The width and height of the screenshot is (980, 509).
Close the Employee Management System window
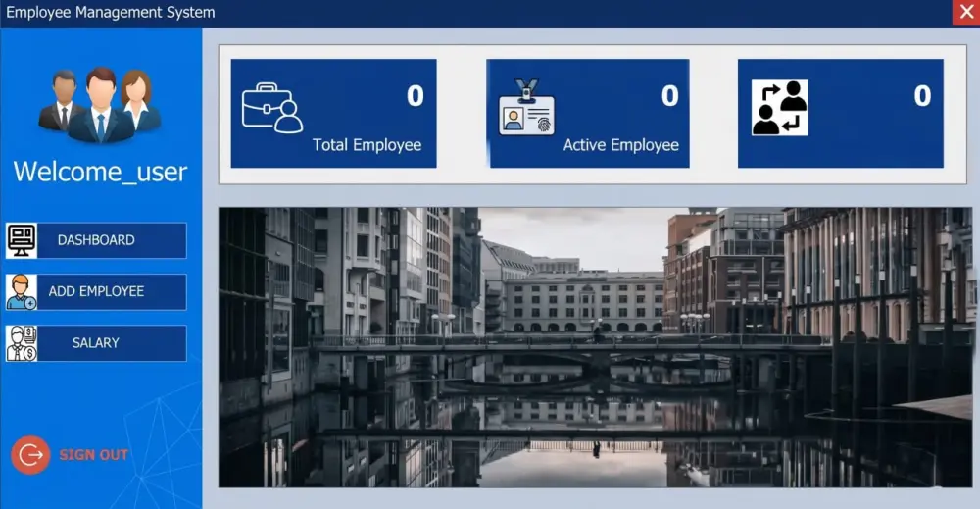click(x=966, y=13)
